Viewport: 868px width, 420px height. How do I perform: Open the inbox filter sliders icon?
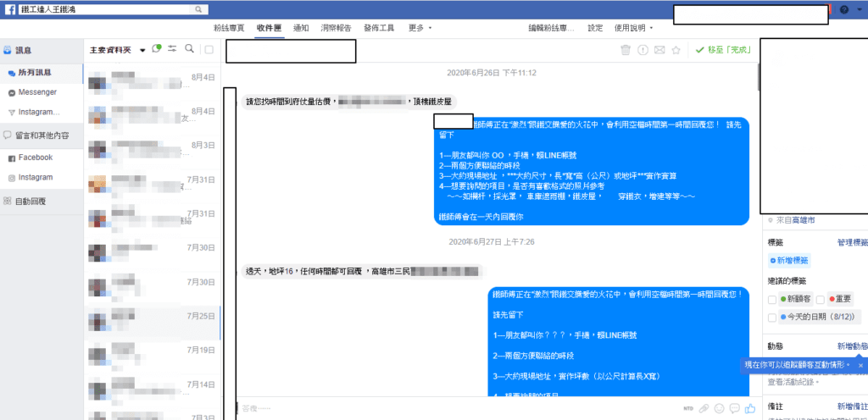pyautogui.click(x=173, y=49)
